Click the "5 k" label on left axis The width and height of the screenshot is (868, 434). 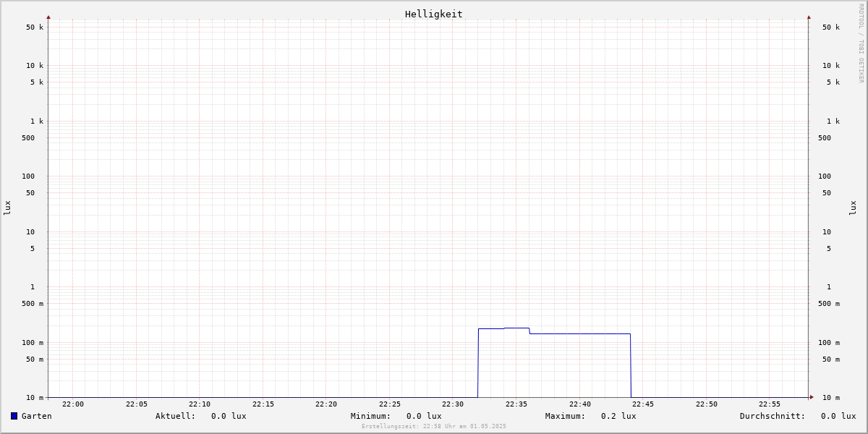[x=37, y=82]
